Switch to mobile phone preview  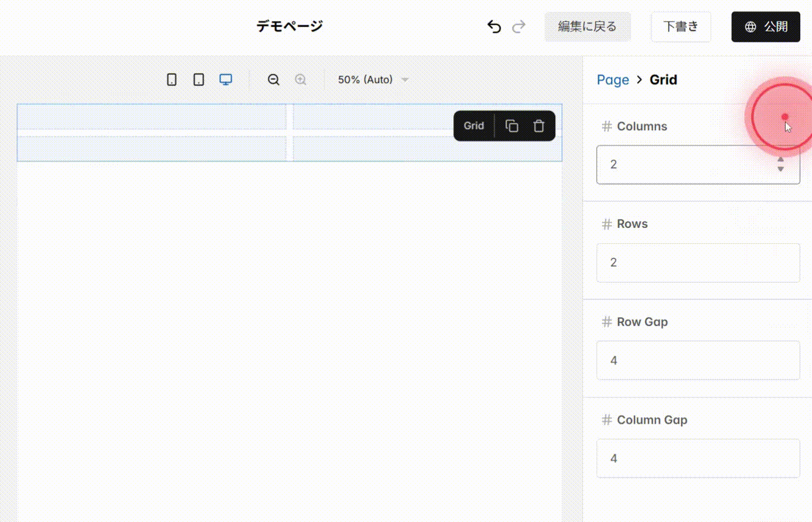click(x=171, y=80)
